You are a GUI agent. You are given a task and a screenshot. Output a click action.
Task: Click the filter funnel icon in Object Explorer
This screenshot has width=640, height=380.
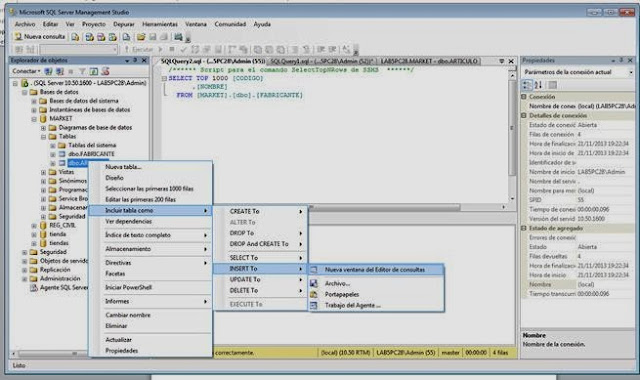coord(82,71)
